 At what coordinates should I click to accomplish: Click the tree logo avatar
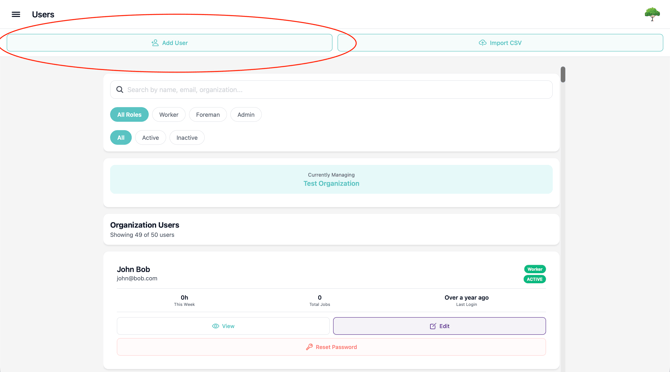(652, 14)
